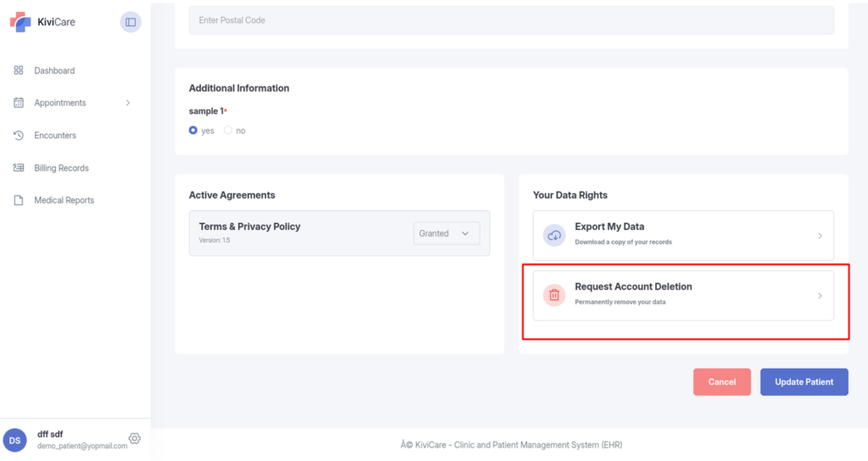This screenshot has height=461, width=868.
Task: Click the Encounters history icon
Action: pos(19,135)
